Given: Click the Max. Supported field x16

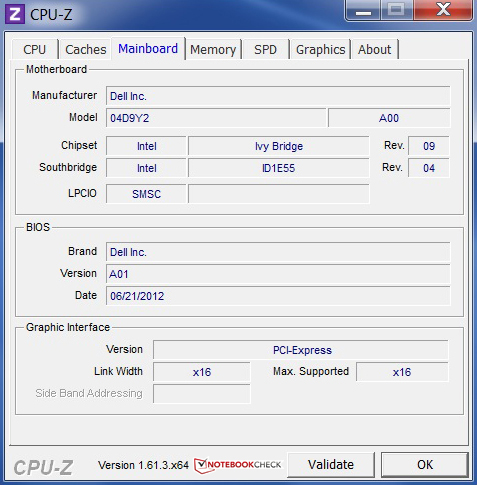Looking at the screenshot, I should pos(402,372).
